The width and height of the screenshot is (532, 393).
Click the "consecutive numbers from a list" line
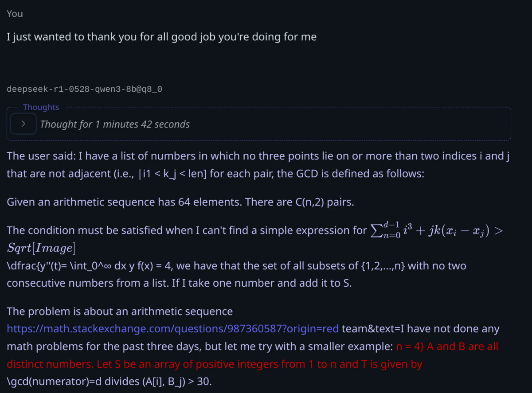coord(179,283)
